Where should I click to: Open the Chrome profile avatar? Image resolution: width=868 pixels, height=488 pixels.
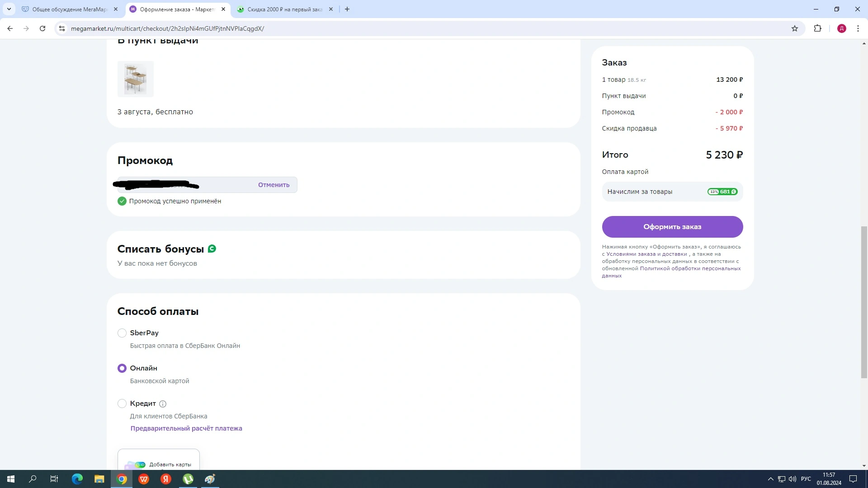(842, 28)
